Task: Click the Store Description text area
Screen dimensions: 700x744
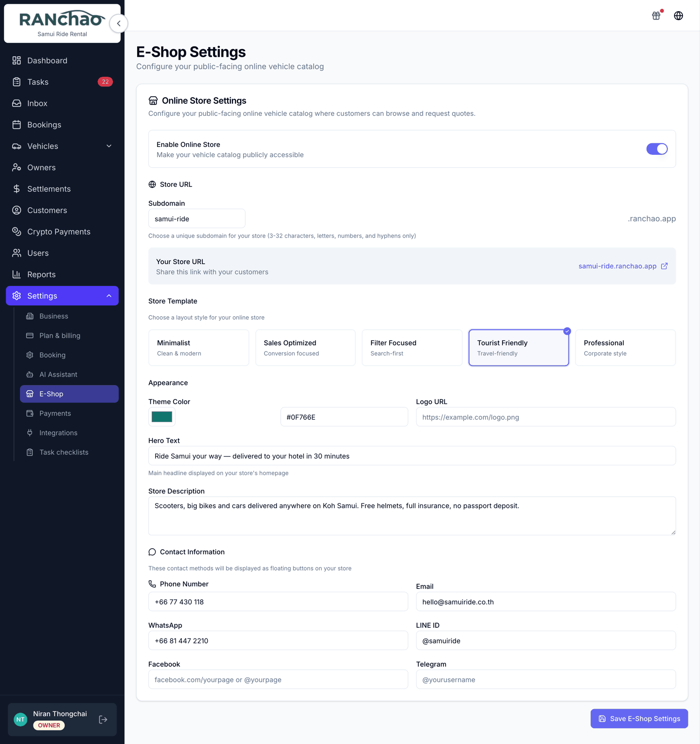Action: point(412,516)
